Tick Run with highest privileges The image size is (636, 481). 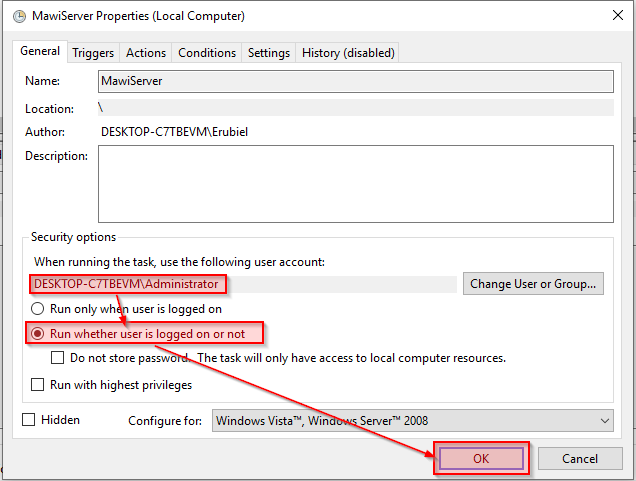(38, 385)
